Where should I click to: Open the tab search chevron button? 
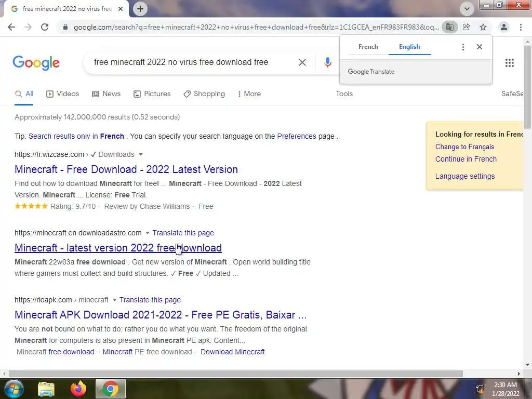click(467, 9)
